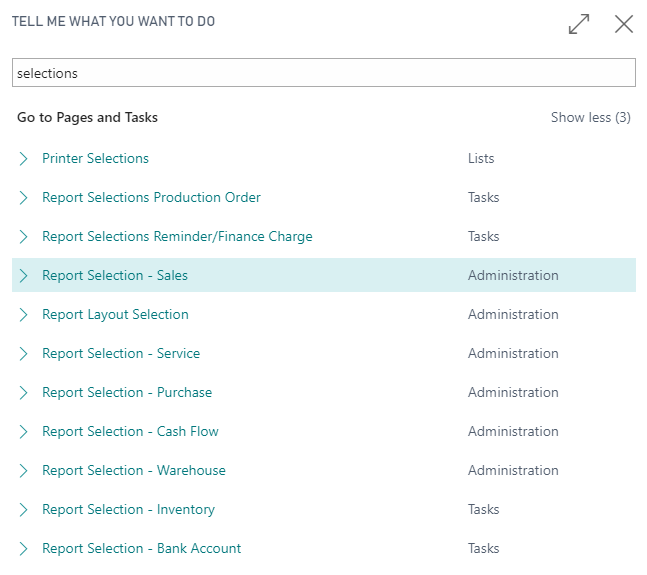Select Report Selection - Sales result
The width and height of the screenshot is (647, 575).
point(115,276)
